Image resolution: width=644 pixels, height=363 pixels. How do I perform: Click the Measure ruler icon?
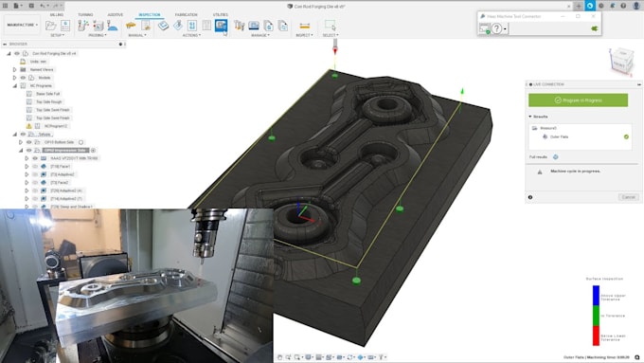[305, 26]
